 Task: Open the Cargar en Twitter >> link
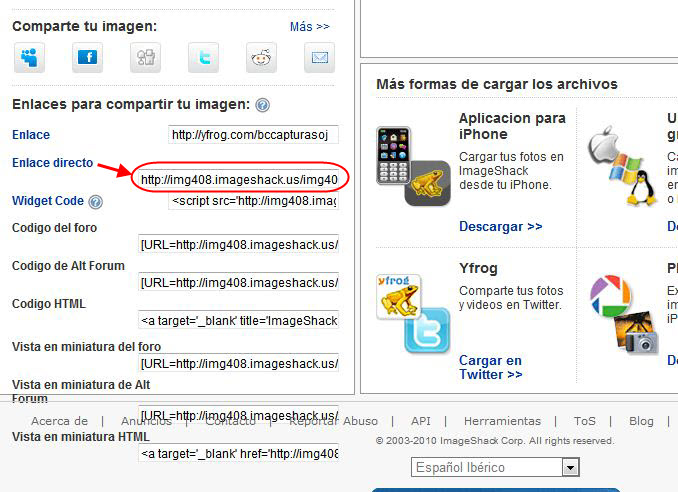(x=490, y=367)
